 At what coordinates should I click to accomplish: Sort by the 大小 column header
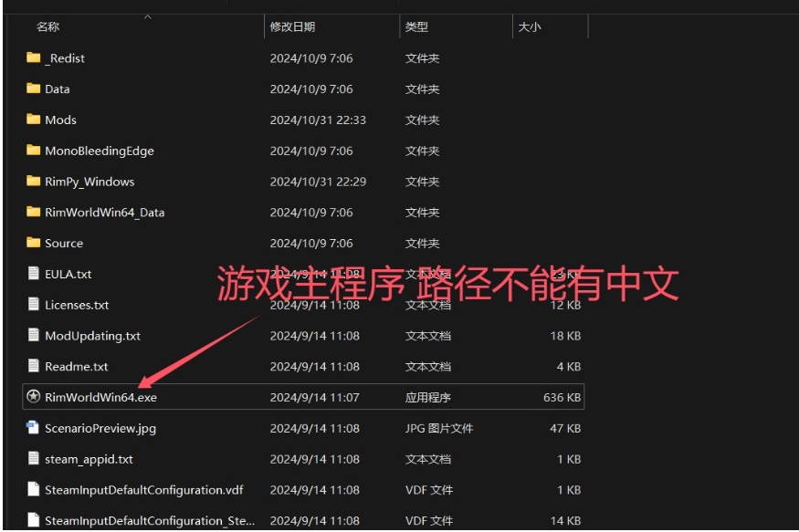[530, 26]
